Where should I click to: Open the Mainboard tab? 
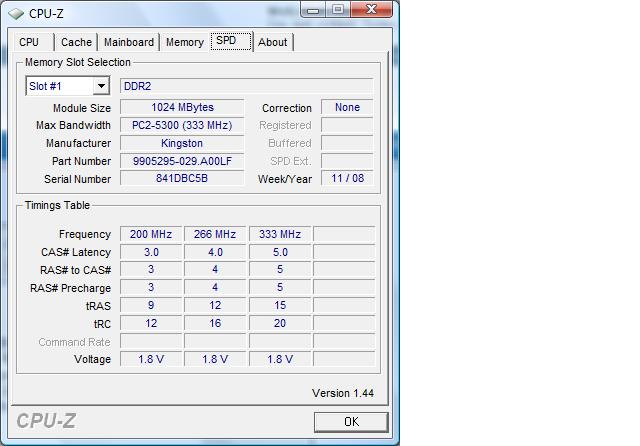pyautogui.click(x=129, y=42)
